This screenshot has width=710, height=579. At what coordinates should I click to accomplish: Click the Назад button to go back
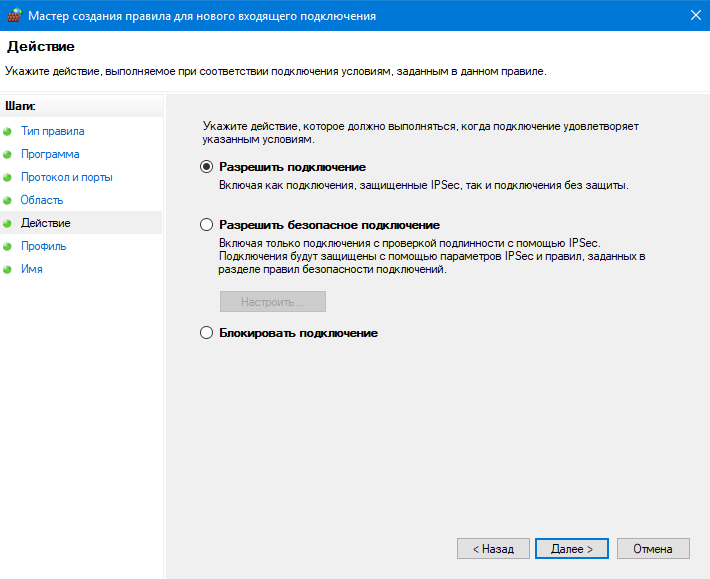(x=493, y=549)
